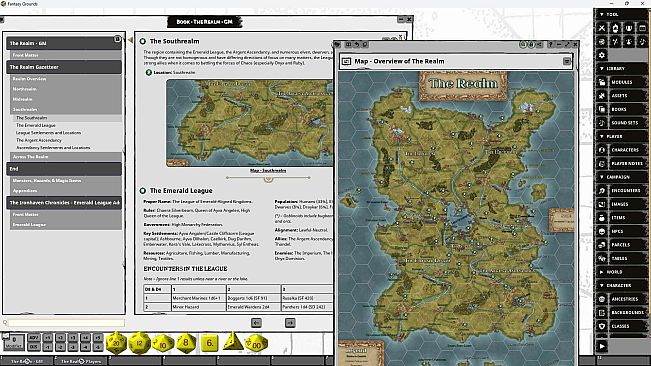Viewport: 651px width, 366px height.
Task: Collapse the Library section header
Action: coord(622,68)
